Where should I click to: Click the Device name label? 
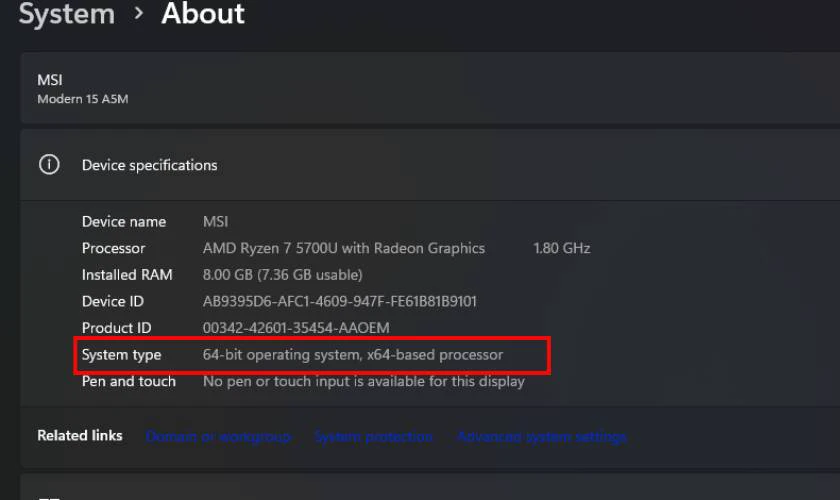[x=124, y=221]
